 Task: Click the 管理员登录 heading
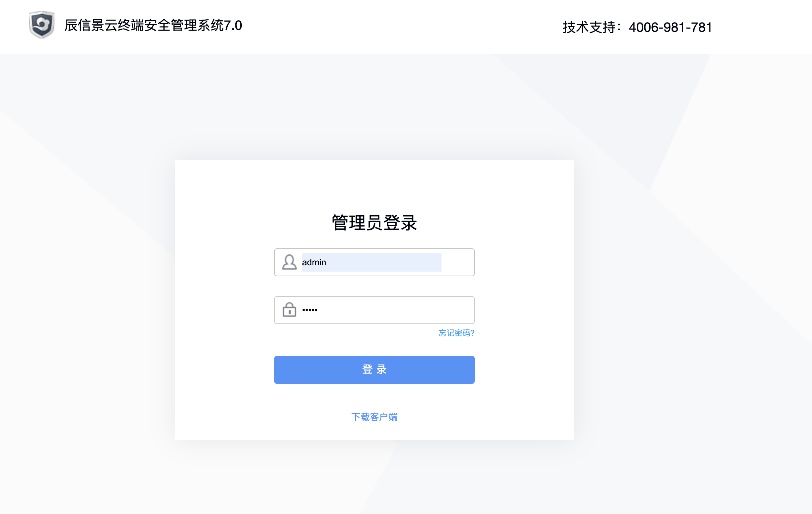click(374, 223)
